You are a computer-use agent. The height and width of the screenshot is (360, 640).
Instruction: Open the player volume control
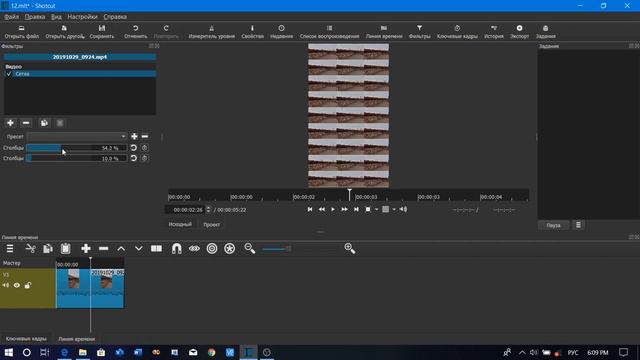point(403,209)
